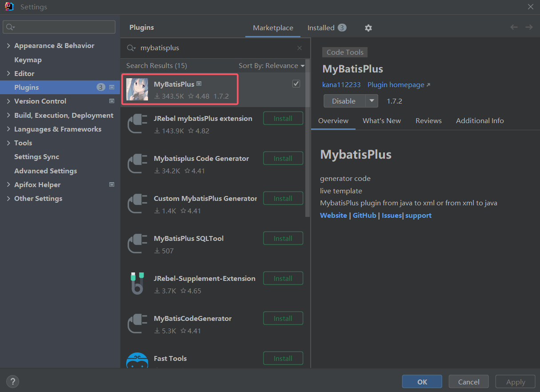This screenshot has width=540, height=392.
Task: Click the MyBatisCodeGenerator plug icon
Action: 137,324
